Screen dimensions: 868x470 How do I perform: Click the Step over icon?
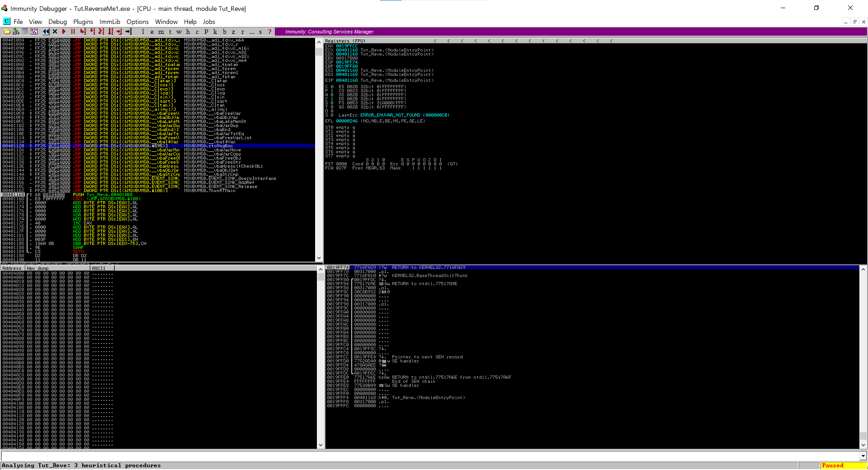click(92, 32)
